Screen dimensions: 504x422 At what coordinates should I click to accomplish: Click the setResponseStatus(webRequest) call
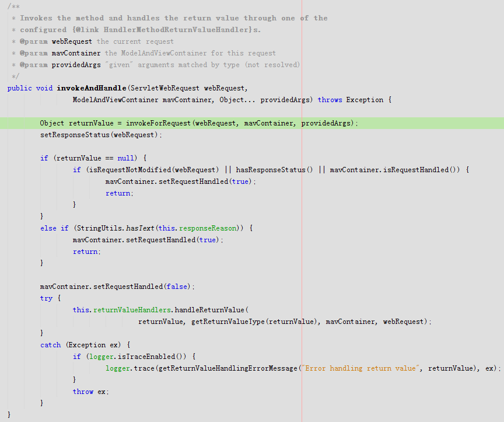tap(101, 135)
